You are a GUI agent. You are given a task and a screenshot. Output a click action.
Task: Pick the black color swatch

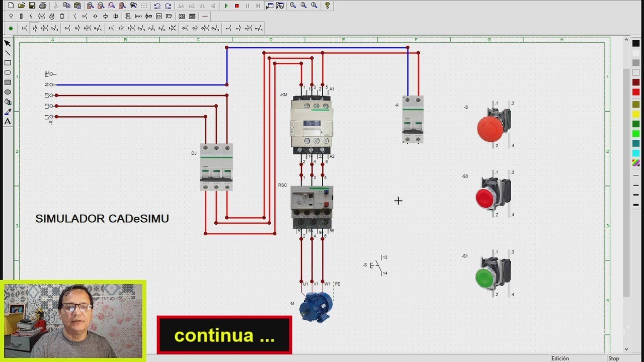coord(636,43)
